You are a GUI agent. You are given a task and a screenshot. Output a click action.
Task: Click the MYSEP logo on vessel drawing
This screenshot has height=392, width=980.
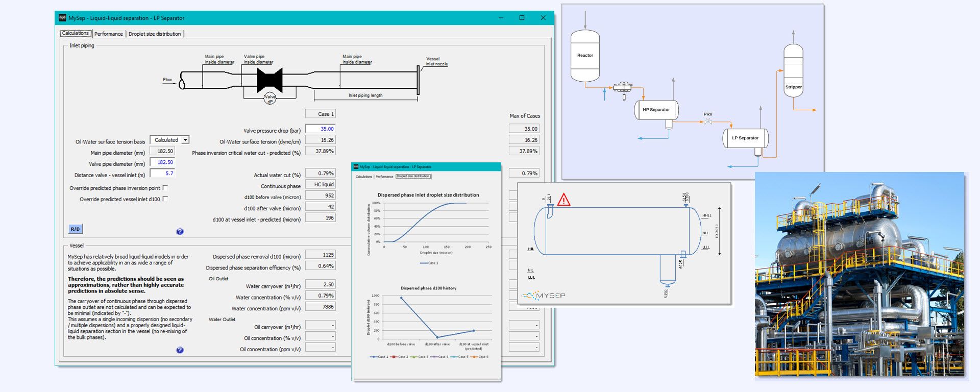[544, 295]
